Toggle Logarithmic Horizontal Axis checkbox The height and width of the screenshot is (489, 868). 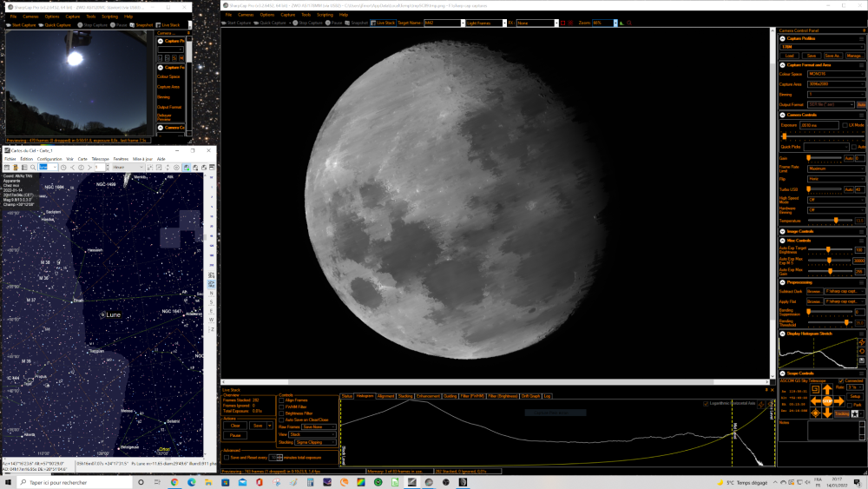pos(706,404)
